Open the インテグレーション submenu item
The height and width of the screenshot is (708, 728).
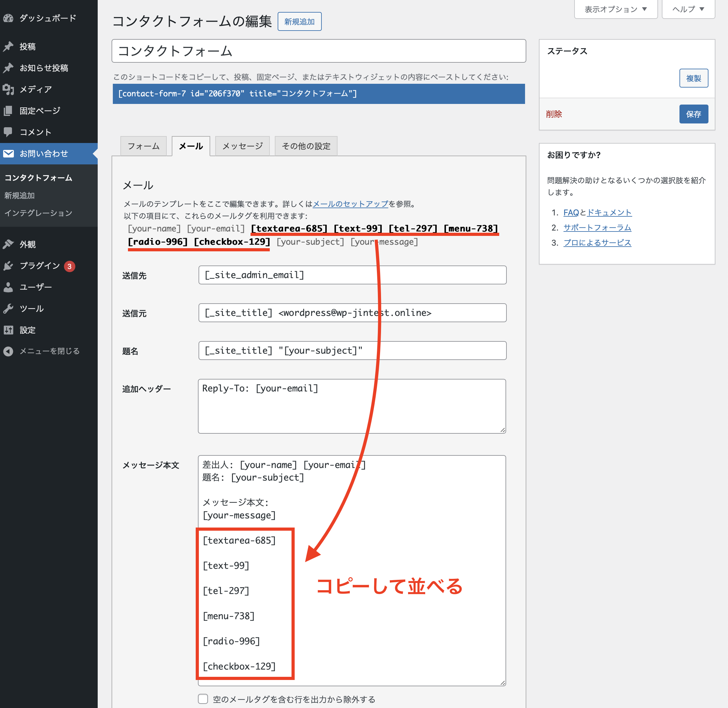pos(38,213)
